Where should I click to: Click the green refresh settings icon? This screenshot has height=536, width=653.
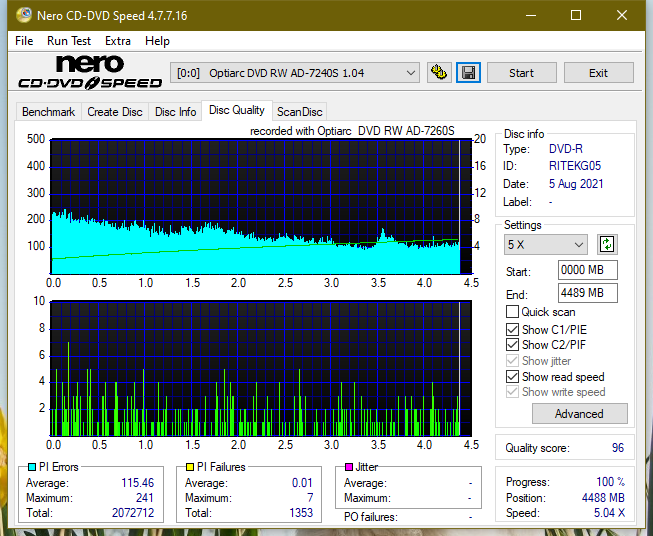tap(607, 244)
